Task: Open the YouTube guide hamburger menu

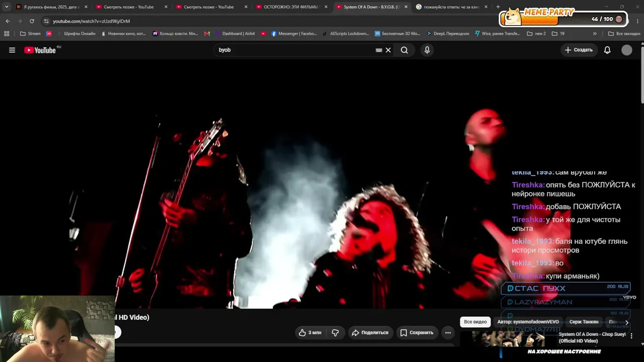Action: (12, 50)
